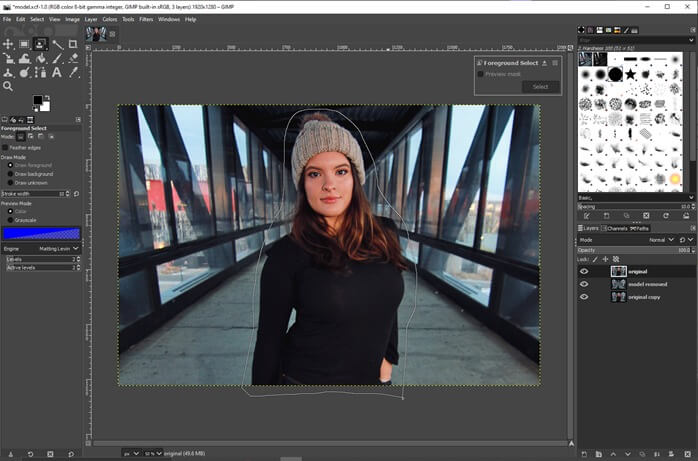This screenshot has width=698, height=461.
Task: Click the Edit brush icon below brushes
Action: click(x=587, y=216)
